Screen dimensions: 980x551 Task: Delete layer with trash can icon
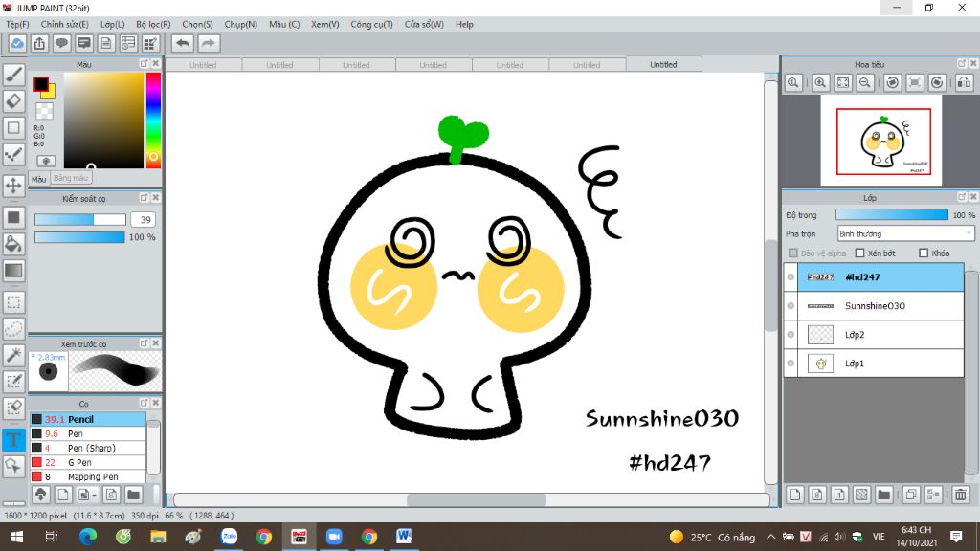[961, 495]
